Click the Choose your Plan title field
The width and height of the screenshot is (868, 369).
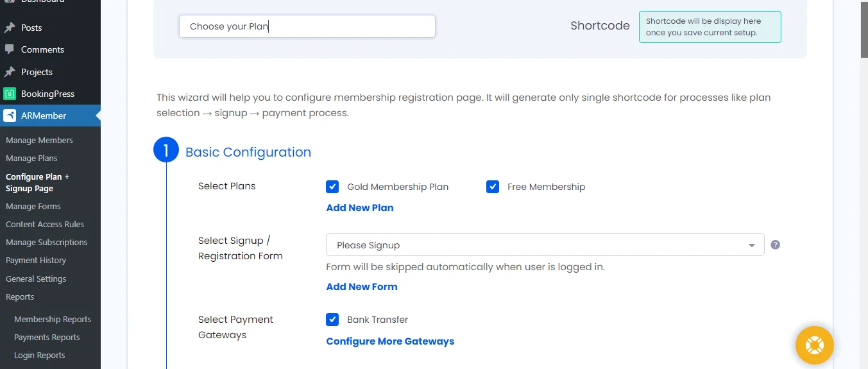point(307,26)
